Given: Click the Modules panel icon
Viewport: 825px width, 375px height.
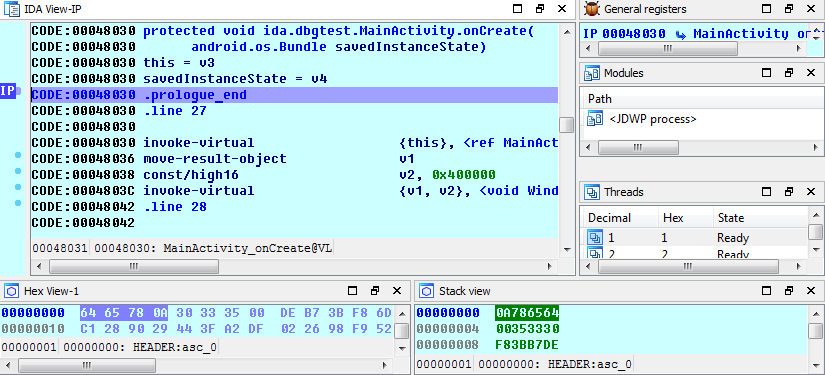Looking at the screenshot, I should pos(592,73).
